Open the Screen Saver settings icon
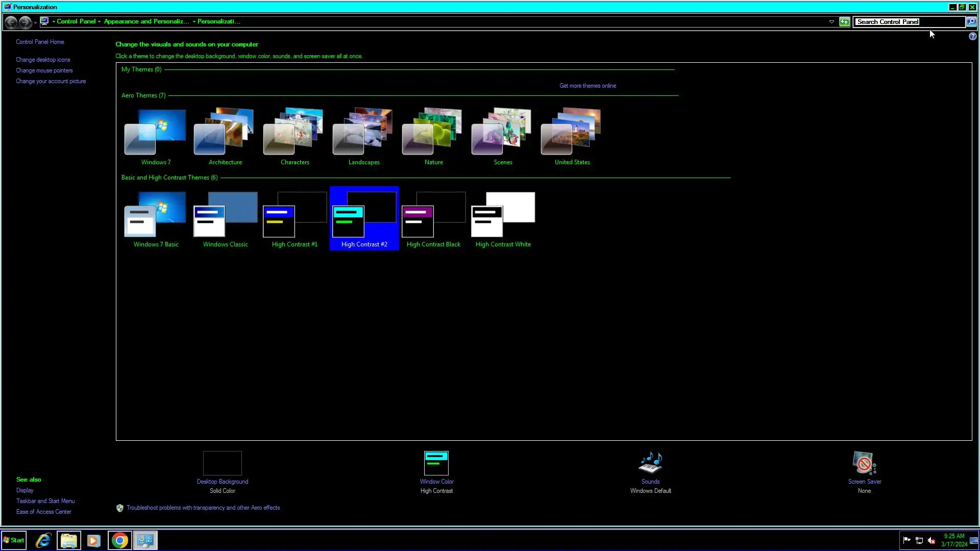 click(x=864, y=463)
